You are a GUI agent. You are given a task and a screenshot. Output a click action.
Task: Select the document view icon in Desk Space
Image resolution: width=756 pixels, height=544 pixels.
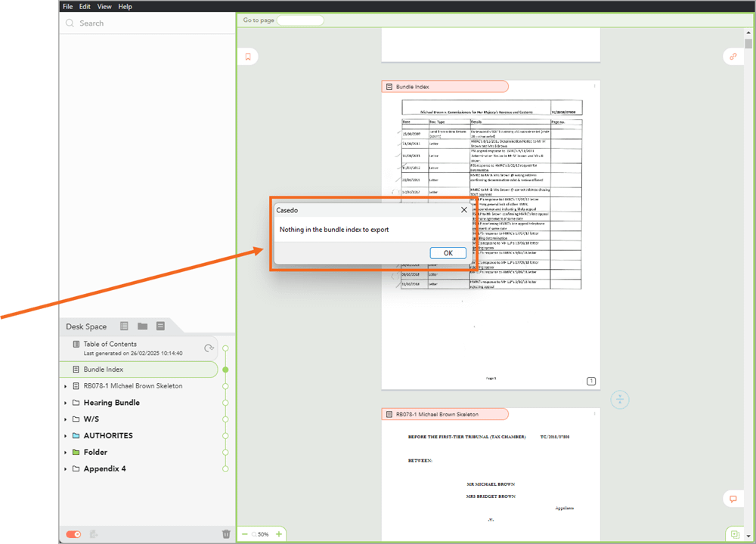point(160,326)
